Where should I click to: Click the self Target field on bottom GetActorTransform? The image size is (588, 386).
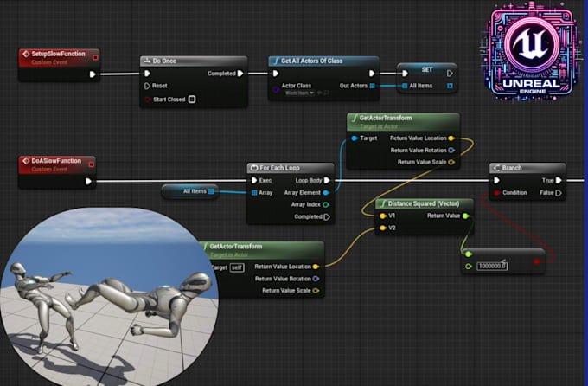pos(237,267)
